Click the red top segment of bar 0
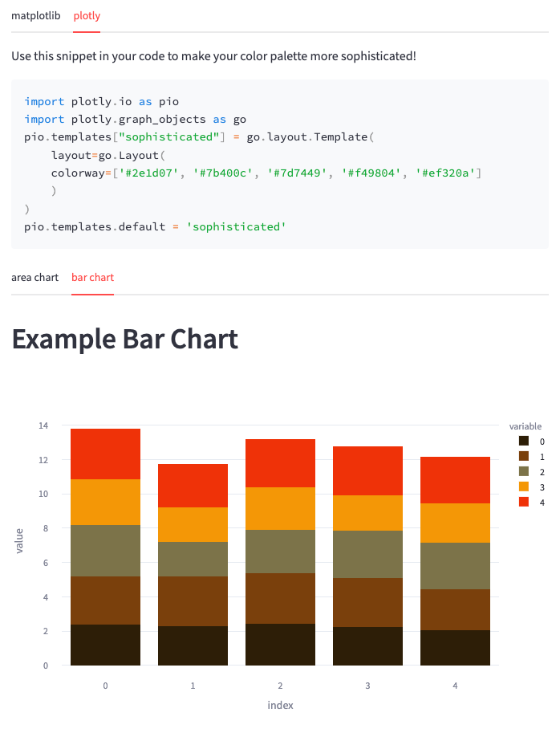Image resolution: width=560 pixels, height=745 pixels. 105,454
